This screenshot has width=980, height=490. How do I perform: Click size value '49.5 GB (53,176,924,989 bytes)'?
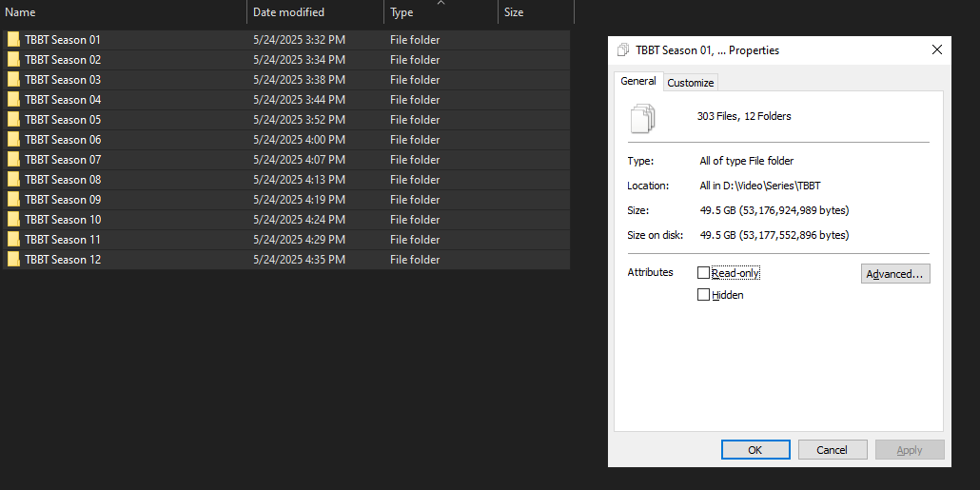(774, 210)
